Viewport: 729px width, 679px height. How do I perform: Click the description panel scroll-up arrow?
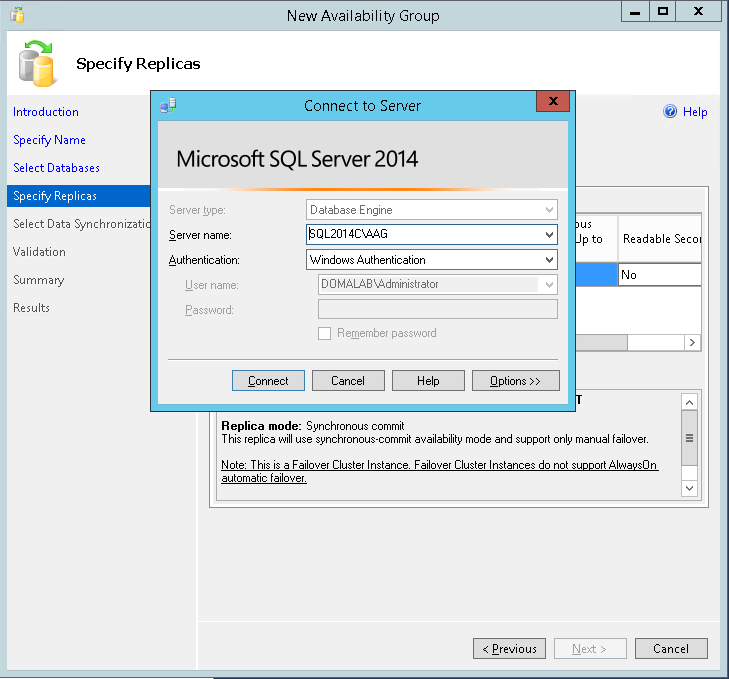(x=689, y=402)
